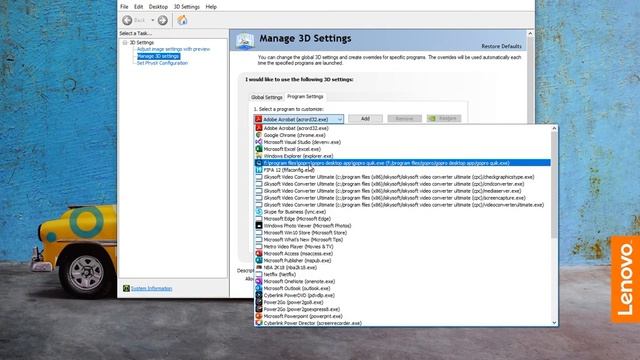Choose Microsoft OneNote (onenote.exe)
The width and height of the screenshot is (640, 360).
[402, 281]
